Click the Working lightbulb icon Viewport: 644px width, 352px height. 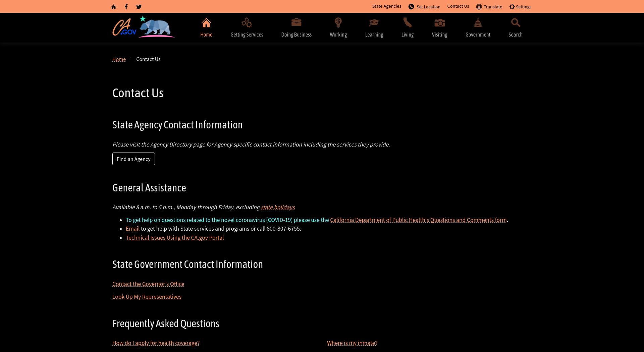pos(338,23)
